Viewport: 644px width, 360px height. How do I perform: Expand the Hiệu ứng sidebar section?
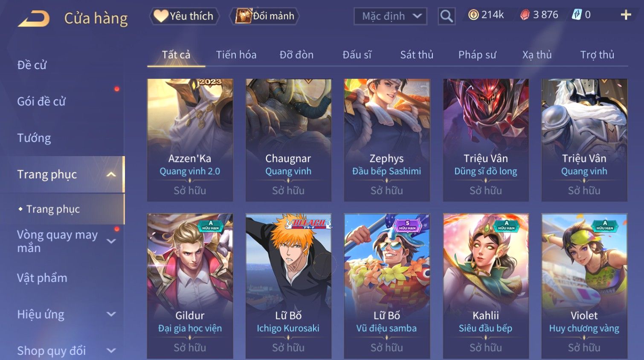(111, 314)
